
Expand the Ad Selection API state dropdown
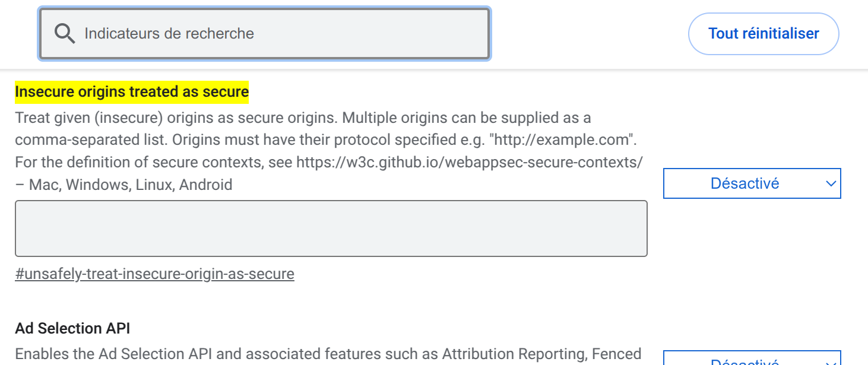pos(752,358)
